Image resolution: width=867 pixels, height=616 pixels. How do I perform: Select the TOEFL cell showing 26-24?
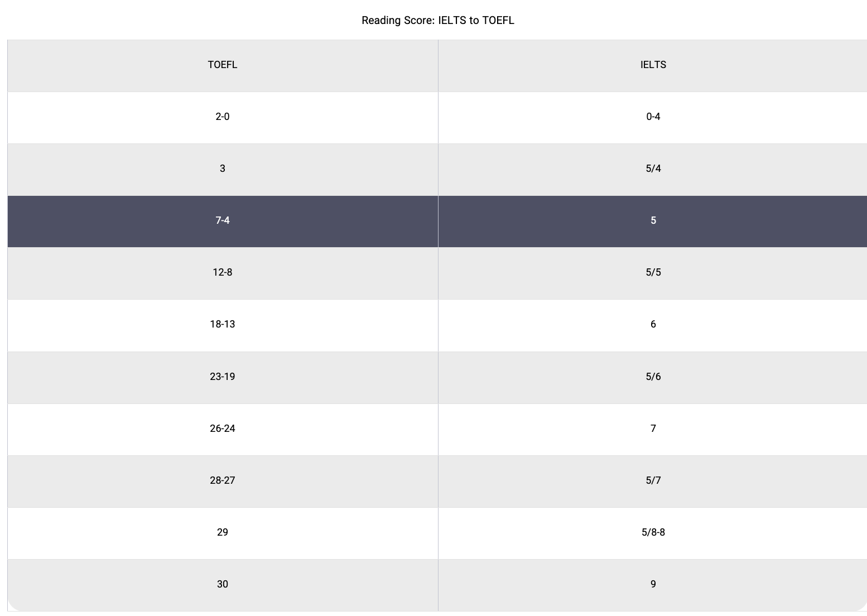coord(223,429)
